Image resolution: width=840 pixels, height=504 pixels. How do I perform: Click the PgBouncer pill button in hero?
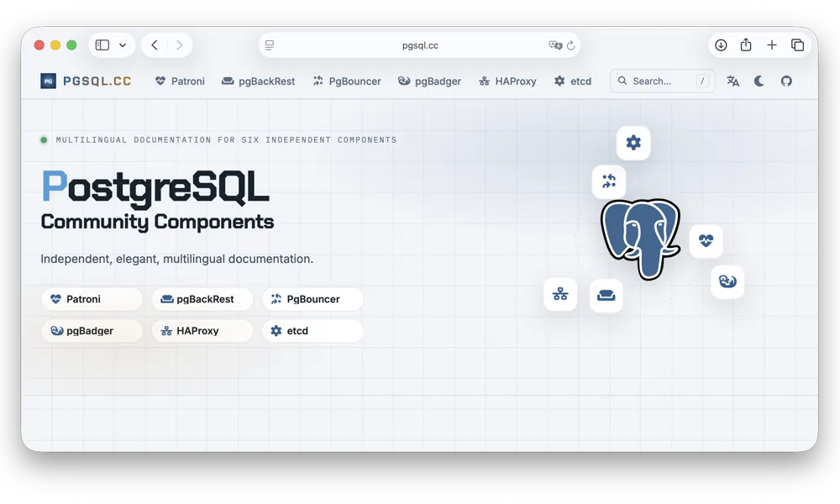click(x=312, y=299)
